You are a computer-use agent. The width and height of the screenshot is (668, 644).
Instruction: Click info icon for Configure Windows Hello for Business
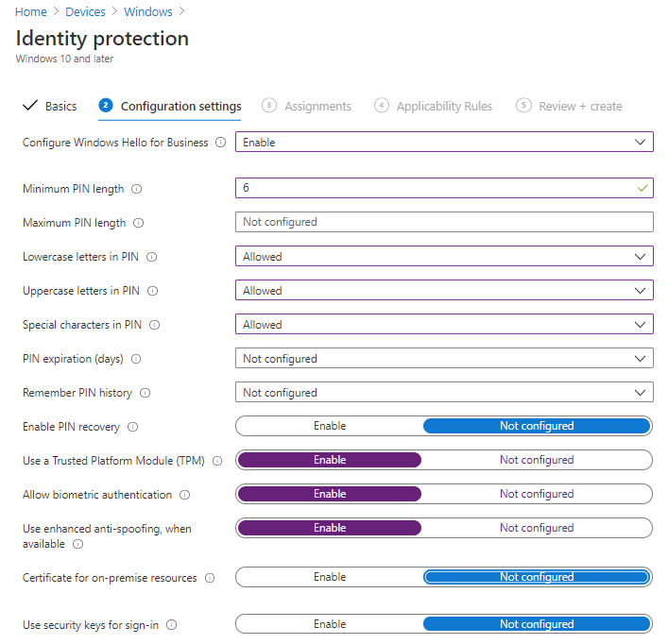click(221, 143)
